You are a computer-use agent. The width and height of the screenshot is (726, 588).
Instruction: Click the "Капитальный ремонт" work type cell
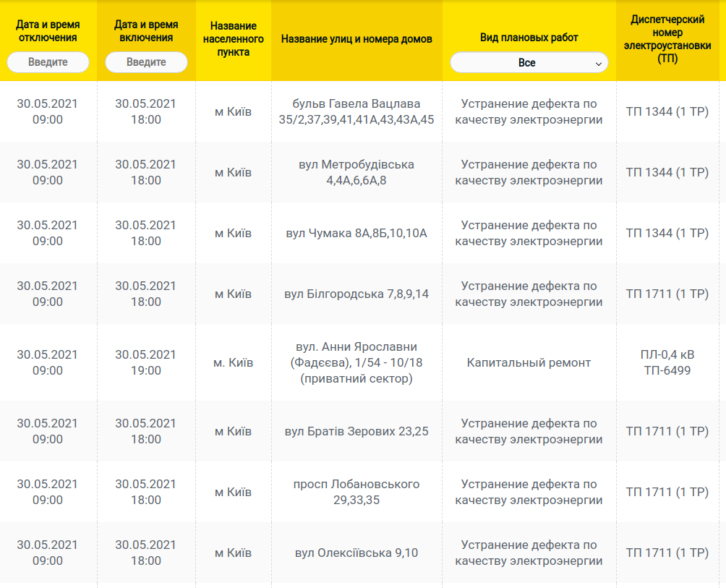529,362
